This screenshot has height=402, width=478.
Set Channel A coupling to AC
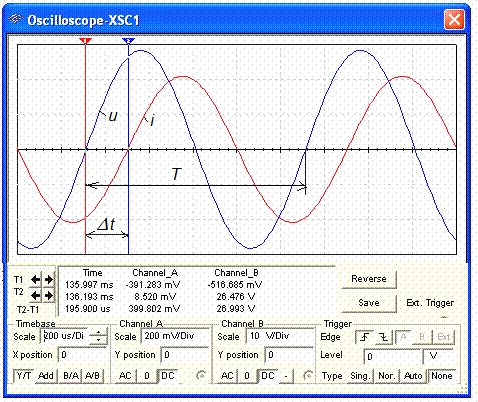(x=125, y=376)
